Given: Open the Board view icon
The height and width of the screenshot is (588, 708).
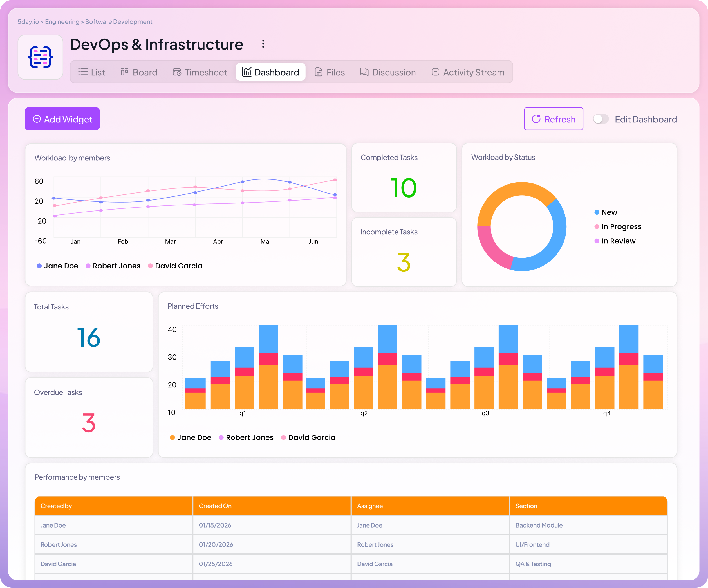Looking at the screenshot, I should 124,72.
